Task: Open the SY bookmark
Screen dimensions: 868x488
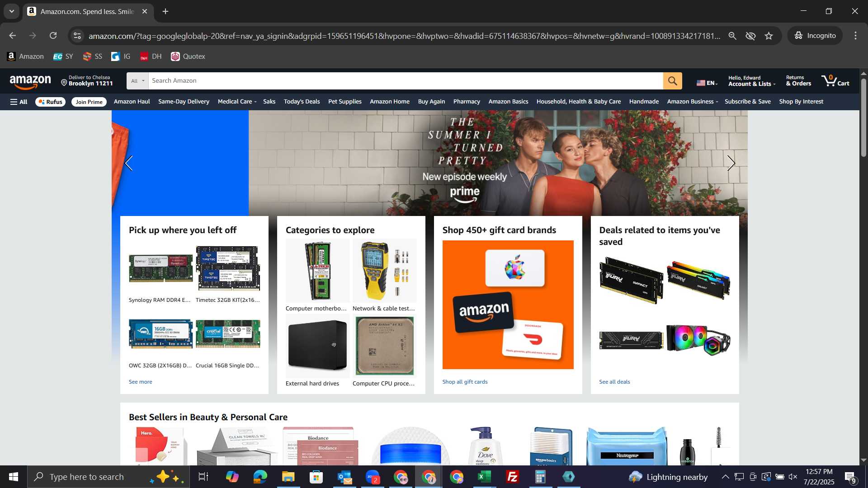Action: pos(63,56)
